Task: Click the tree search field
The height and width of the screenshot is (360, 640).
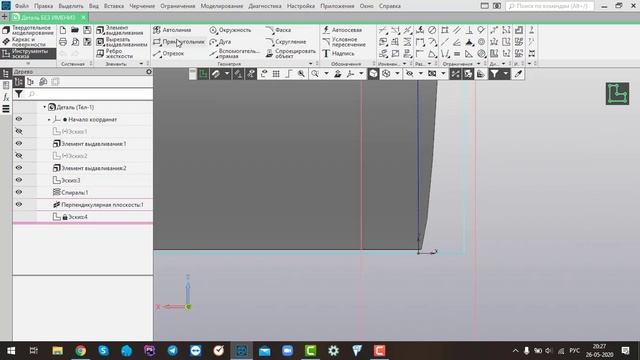Action: coord(90,94)
